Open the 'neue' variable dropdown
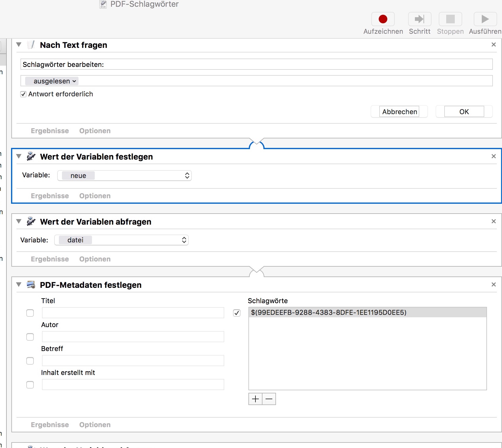The height and width of the screenshot is (448, 502). (125, 176)
